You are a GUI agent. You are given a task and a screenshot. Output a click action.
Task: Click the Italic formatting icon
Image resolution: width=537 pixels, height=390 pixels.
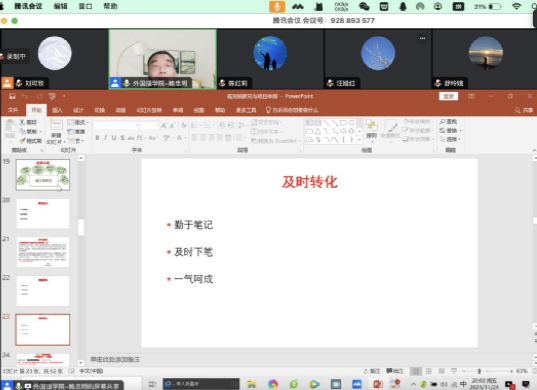click(105, 138)
